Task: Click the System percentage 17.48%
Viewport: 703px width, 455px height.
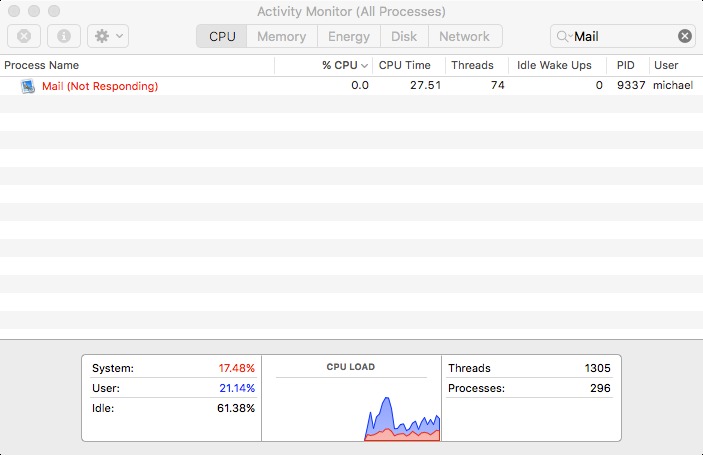Action: coord(236,368)
